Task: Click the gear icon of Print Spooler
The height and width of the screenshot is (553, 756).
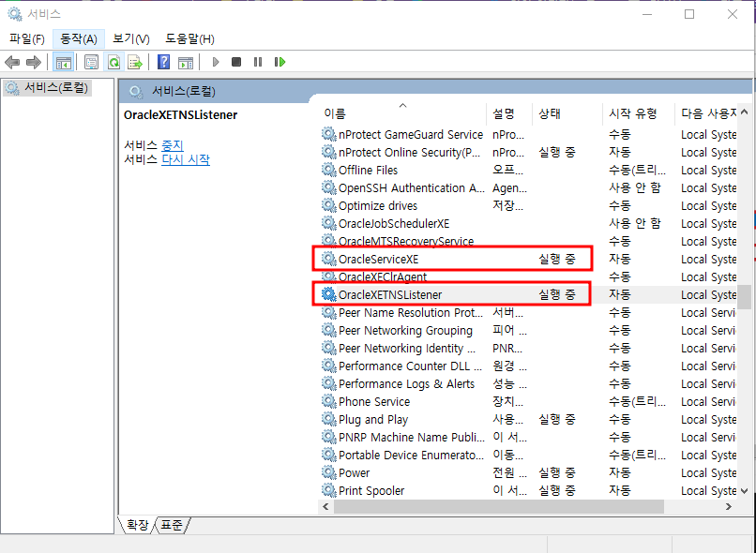Action: (329, 490)
